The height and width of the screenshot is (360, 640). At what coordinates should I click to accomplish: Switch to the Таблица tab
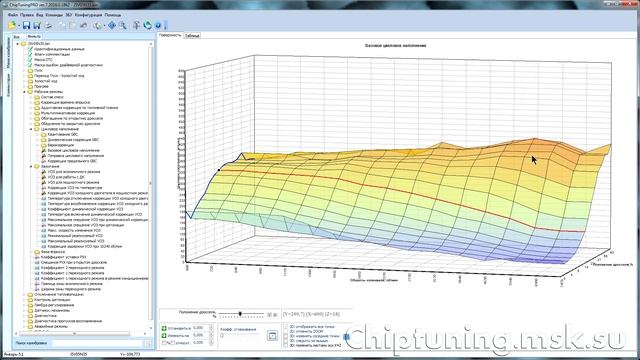click(192, 36)
